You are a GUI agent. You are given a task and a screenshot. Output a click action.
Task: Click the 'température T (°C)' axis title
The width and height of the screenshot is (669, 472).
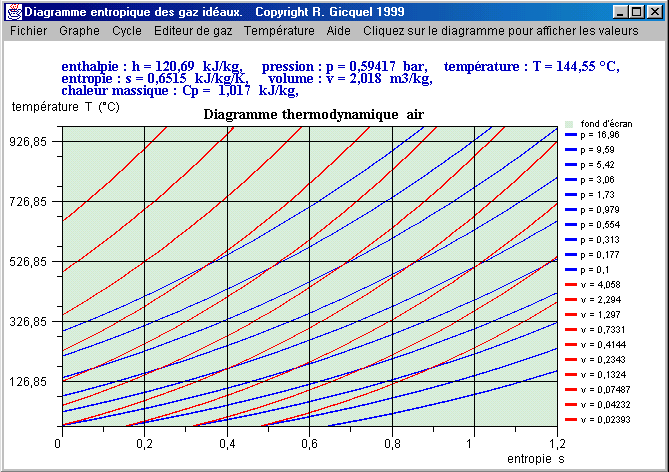[65, 107]
